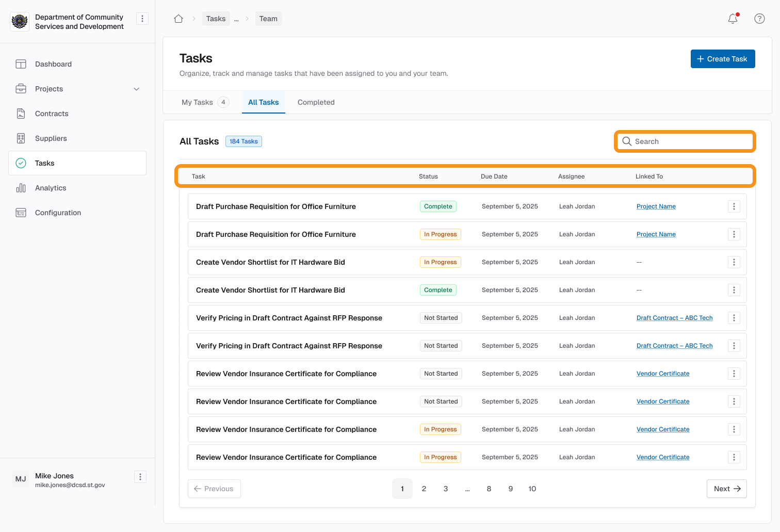
Task: Jump to page 3 in pagination
Action: tap(446, 489)
